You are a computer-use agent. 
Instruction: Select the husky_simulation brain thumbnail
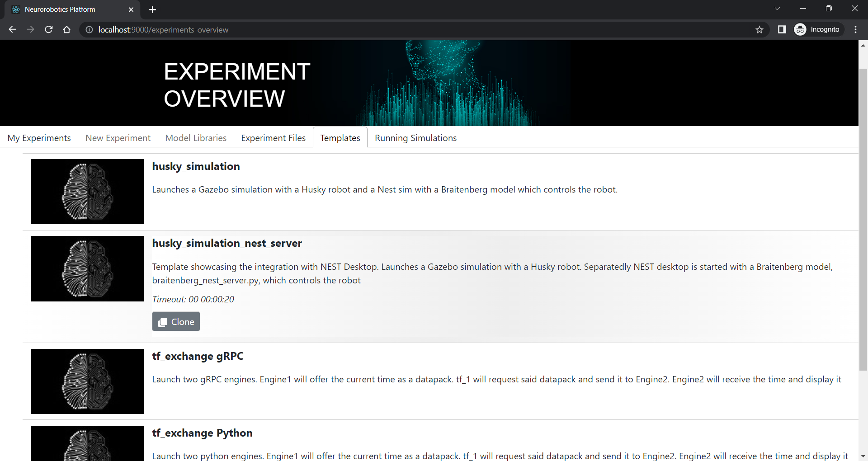tap(87, 192)
